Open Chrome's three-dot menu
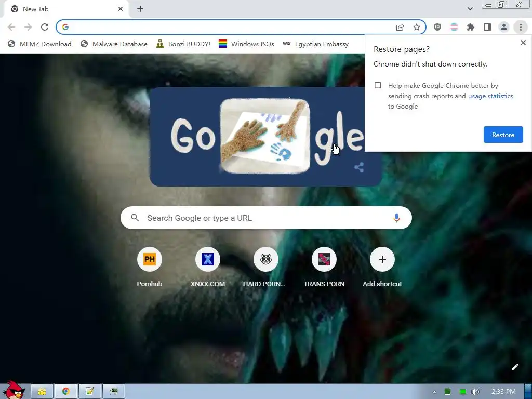The height and width of the screenshot is (399, 532). pos(521,27)
